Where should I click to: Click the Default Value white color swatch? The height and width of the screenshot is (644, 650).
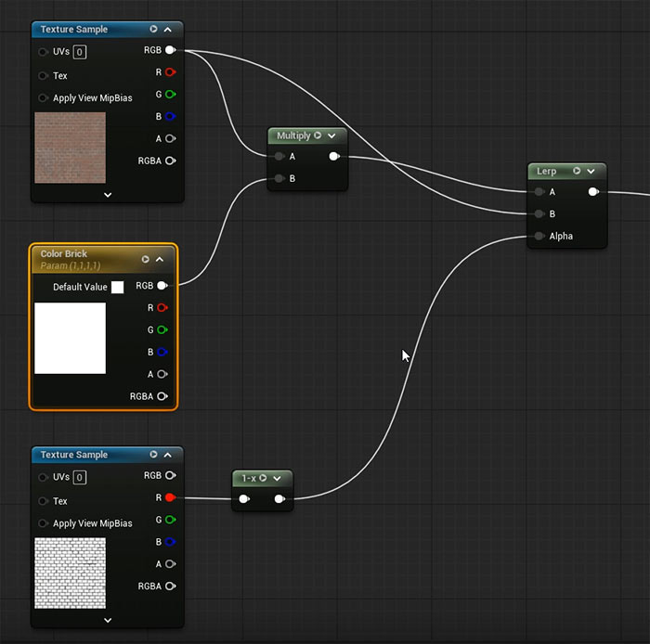coord(117,287)
